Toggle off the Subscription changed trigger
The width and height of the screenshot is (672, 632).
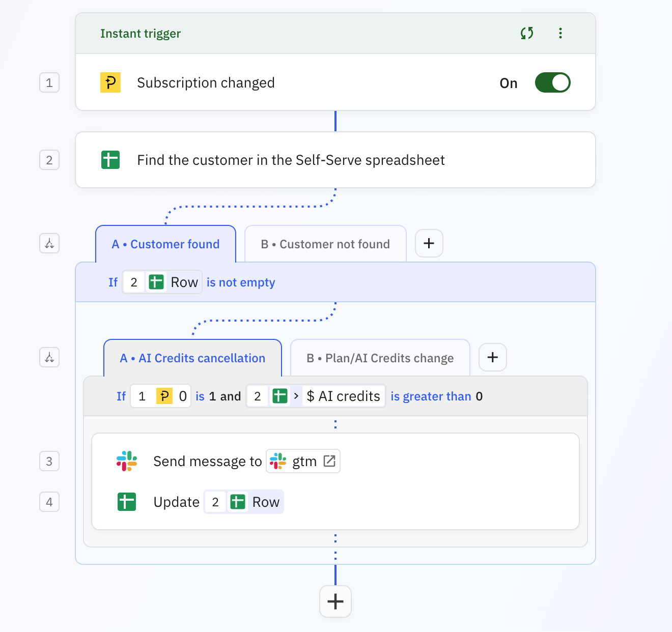552,82
